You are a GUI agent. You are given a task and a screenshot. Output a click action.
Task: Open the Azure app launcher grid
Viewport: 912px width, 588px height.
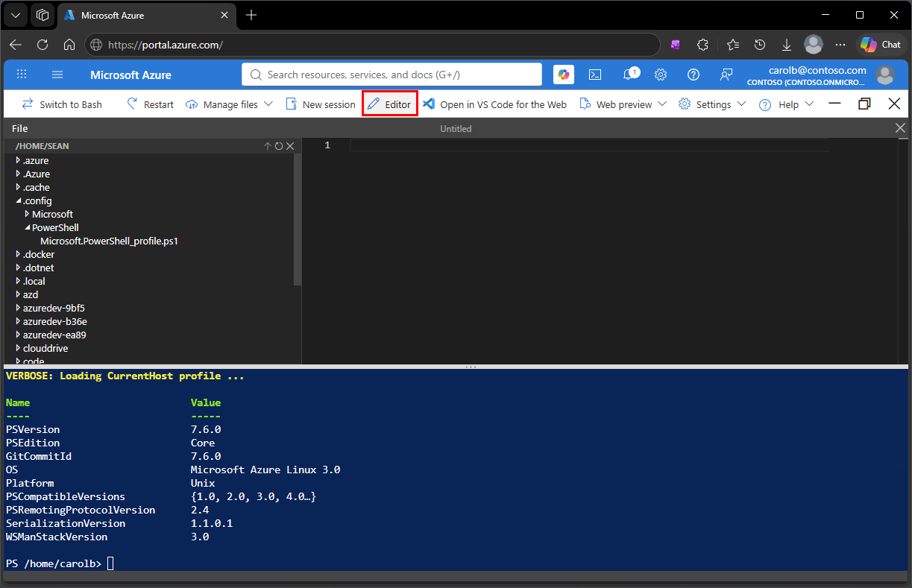22,75
